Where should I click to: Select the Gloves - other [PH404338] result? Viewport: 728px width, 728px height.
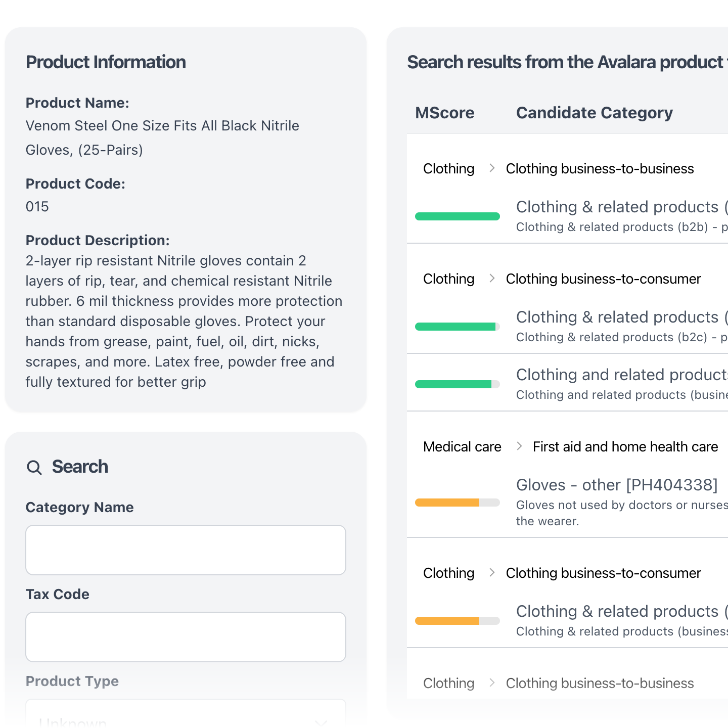point(617,485)
